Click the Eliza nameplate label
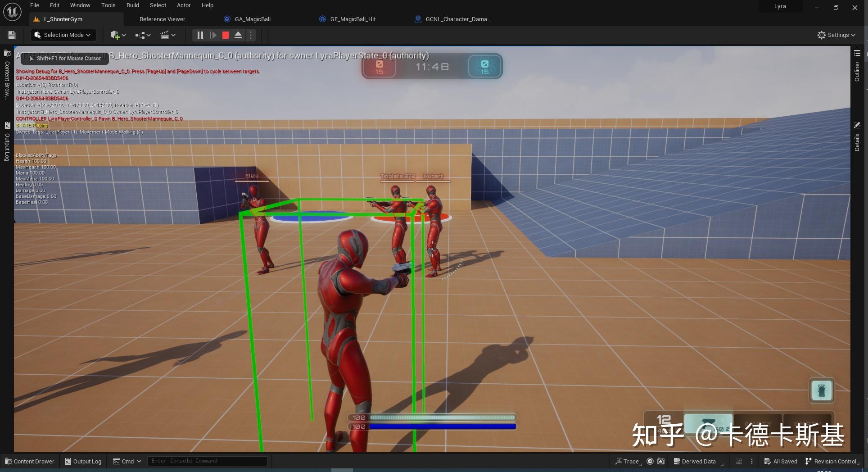The image size is (868, 472). tap(252, 176)
